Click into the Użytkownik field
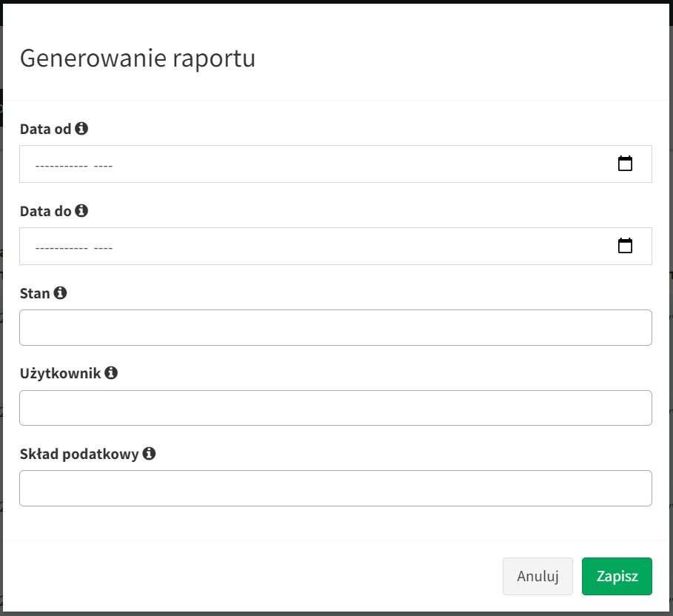 pyautogui.click(x=335, y=408)
